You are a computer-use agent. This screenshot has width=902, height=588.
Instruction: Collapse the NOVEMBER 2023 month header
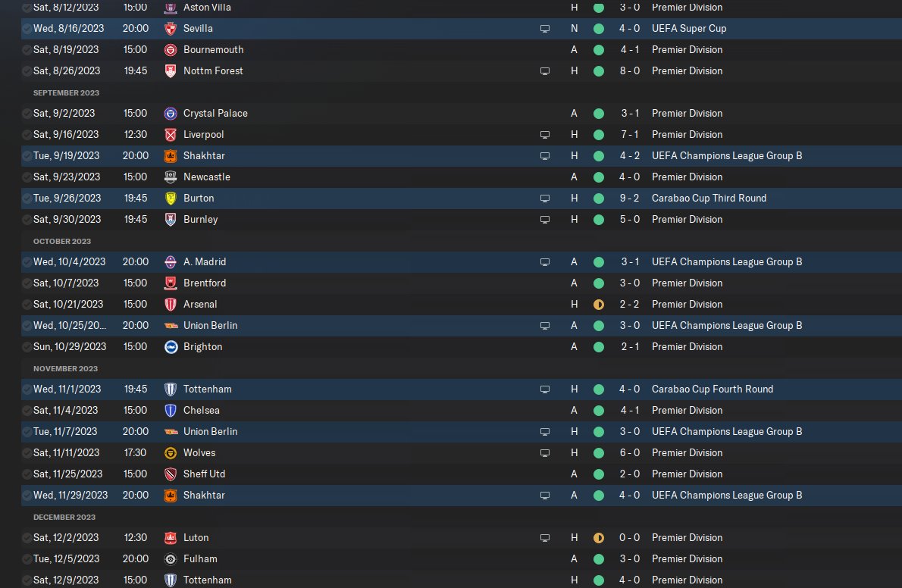click(x=65, y=368)
